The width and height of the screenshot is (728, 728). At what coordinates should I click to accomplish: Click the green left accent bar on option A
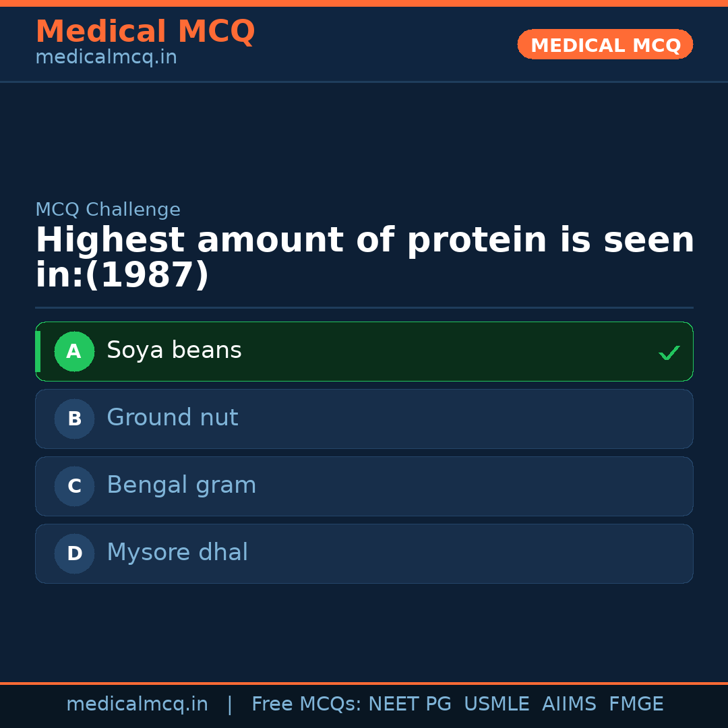[38, 351]
